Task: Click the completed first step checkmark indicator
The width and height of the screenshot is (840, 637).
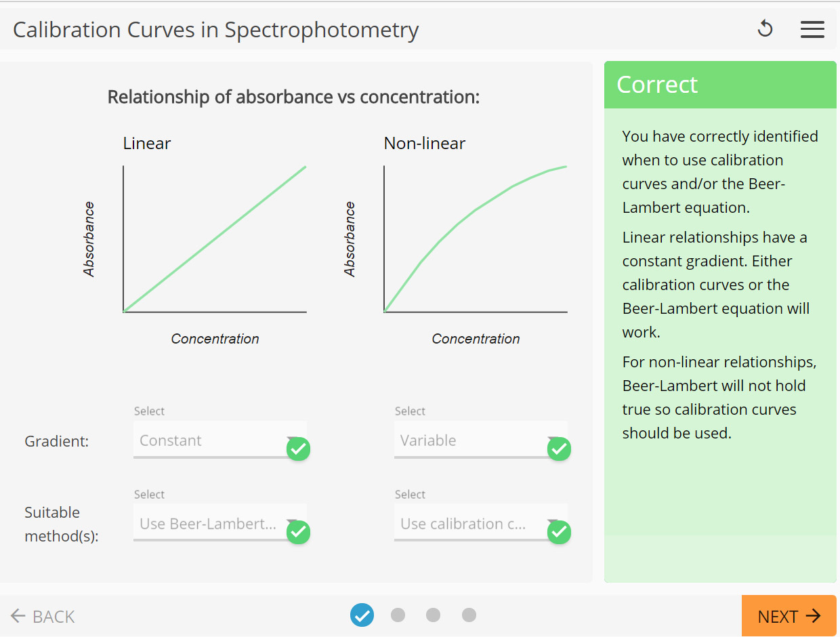Action: [x=362, y=615]
